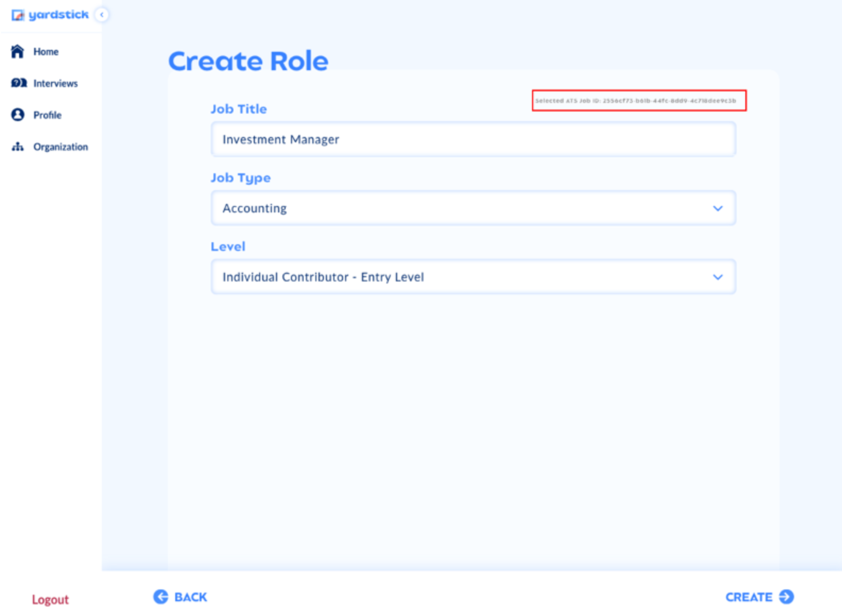Navigate to Home from the sidebar
The image size is (842, 616).
tap(46, 52)
